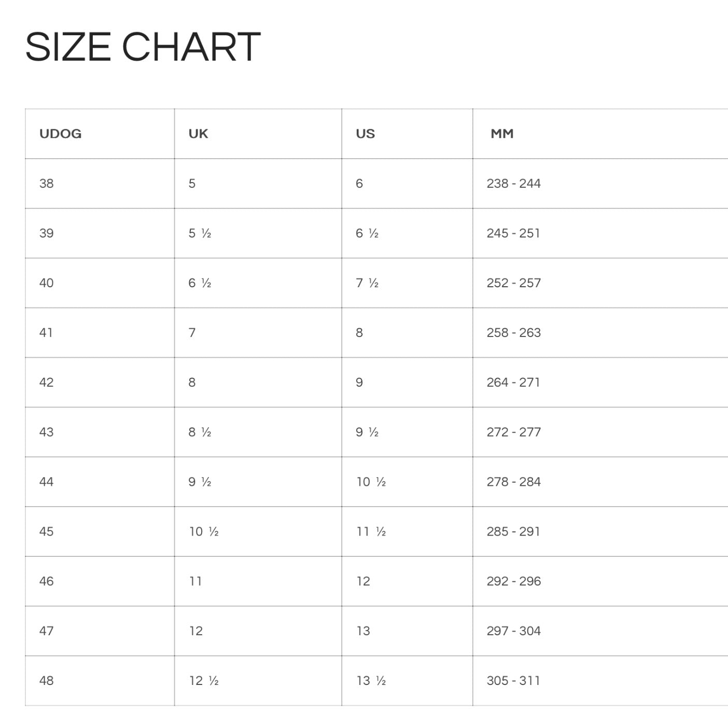Click the 272 - 277 measurement cell
Image resolution: width=728 pixels, height=728 pixels.
(513, 432)
